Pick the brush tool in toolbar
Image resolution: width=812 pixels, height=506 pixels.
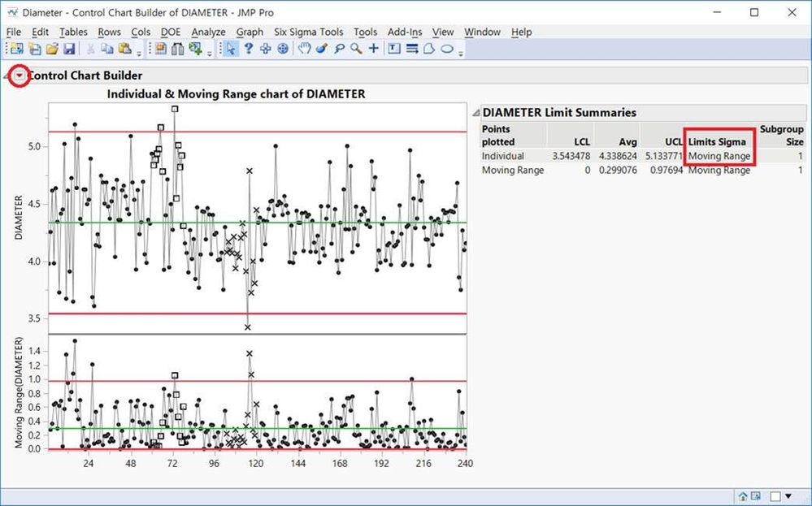(x=322, y=50)
